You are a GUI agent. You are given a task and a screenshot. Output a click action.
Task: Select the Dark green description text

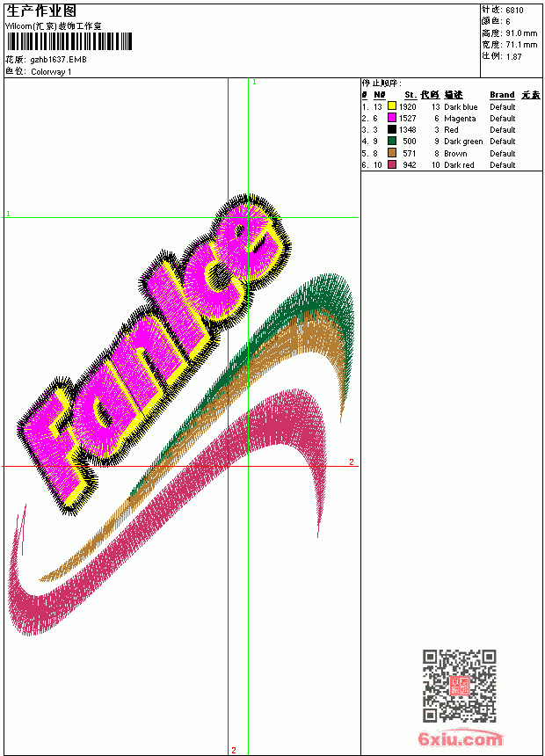pyautogui.click(x=463, y=142)
